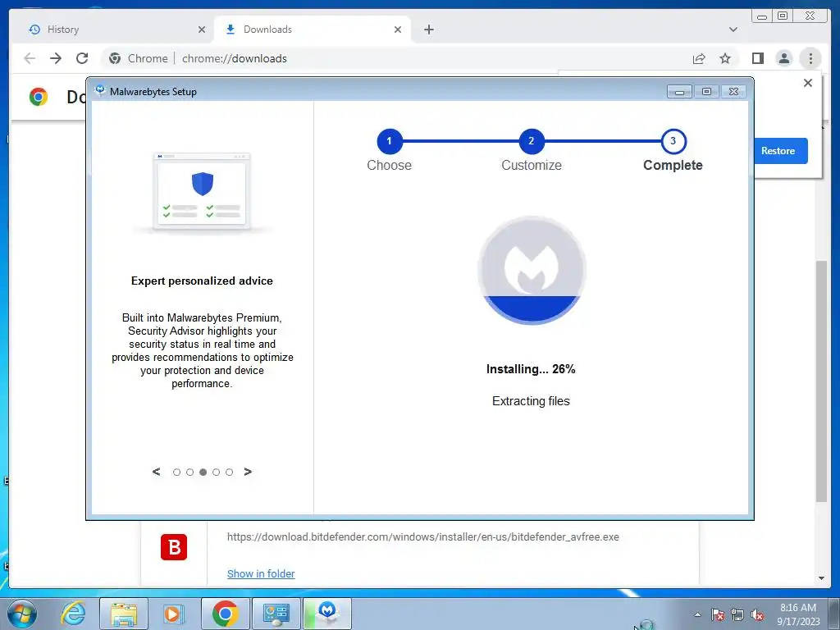Open Windows Media Player from taskbar
This screenshot has height=630, width=840.
pyautogui.click(x=172, y=614)
